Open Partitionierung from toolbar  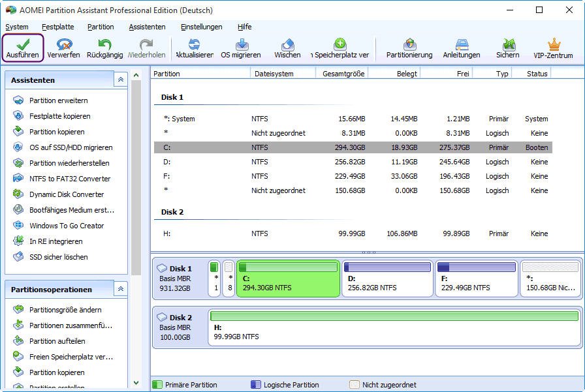coord(409,48)
